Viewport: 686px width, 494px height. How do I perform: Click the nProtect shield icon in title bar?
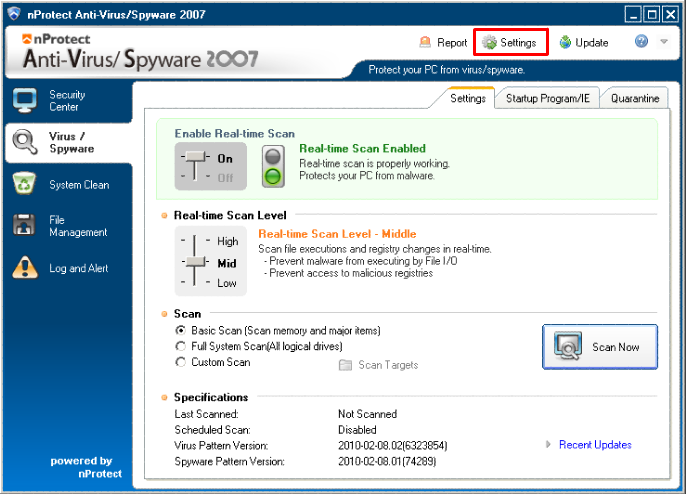[x=14, y=14]
